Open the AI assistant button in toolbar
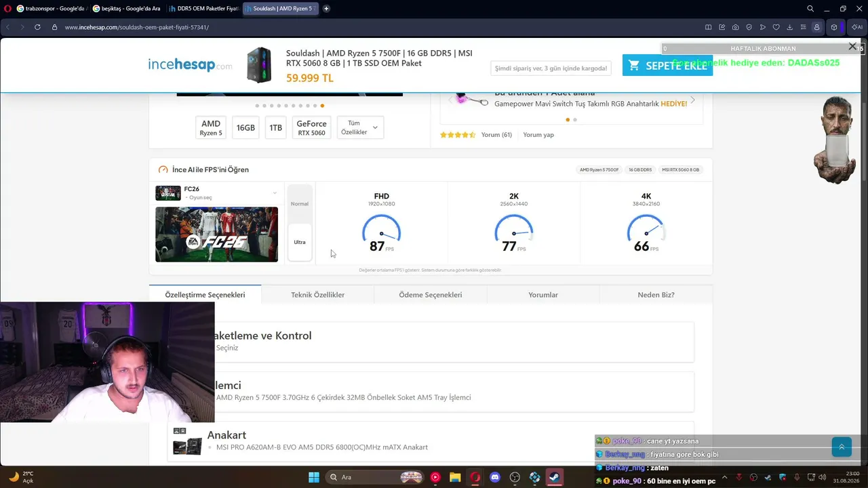The width and height of the screenshot is (868, 488). click(x=857, y=27)
